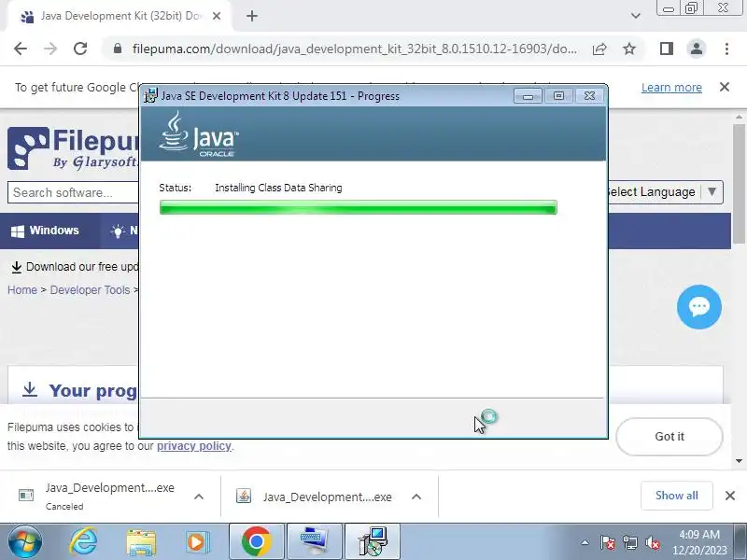
Task: Open the Windows navigation menu item
Action: point(45,231)
